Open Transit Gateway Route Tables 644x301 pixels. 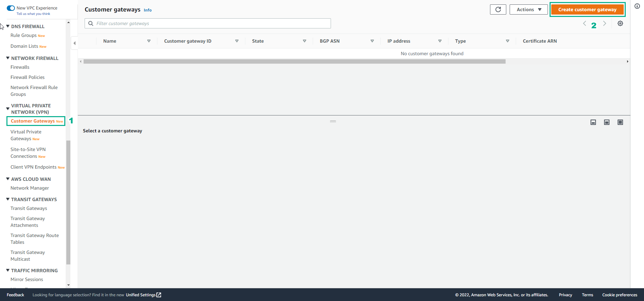point(35,239)
